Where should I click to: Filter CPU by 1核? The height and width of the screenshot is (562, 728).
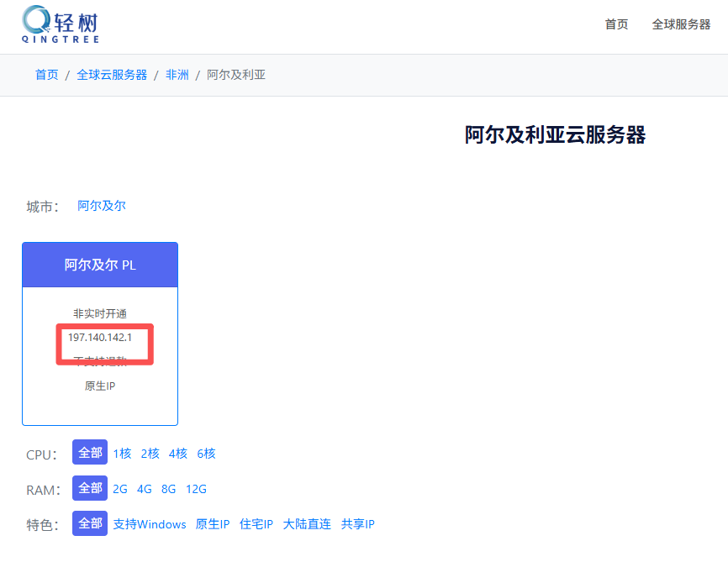pyautogui.click(x=122, y=454)
